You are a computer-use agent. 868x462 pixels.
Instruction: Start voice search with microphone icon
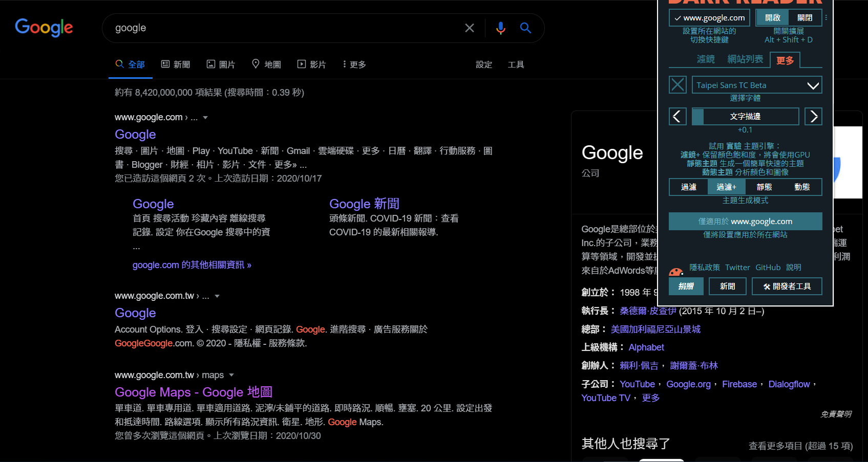click(500, 28)
